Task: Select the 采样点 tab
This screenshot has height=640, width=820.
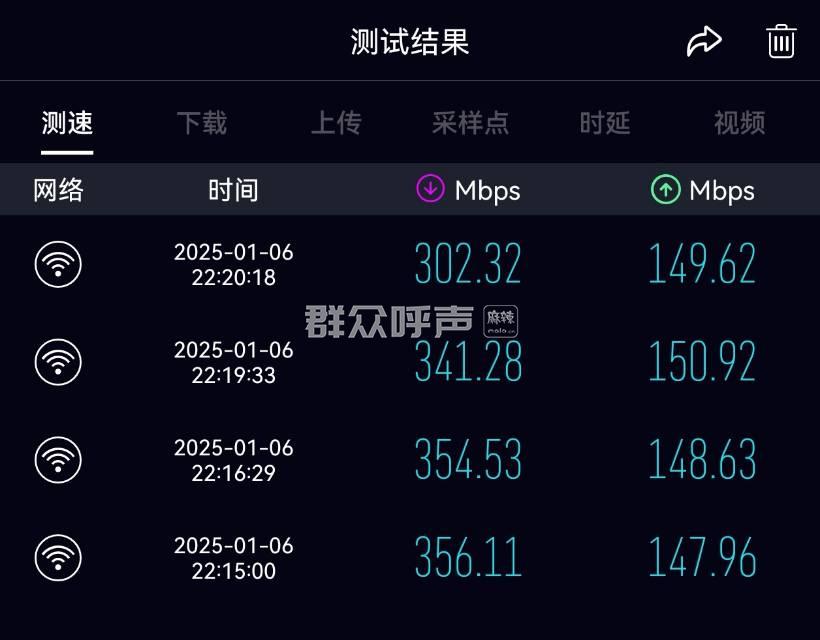Action: tap(470, 123)
